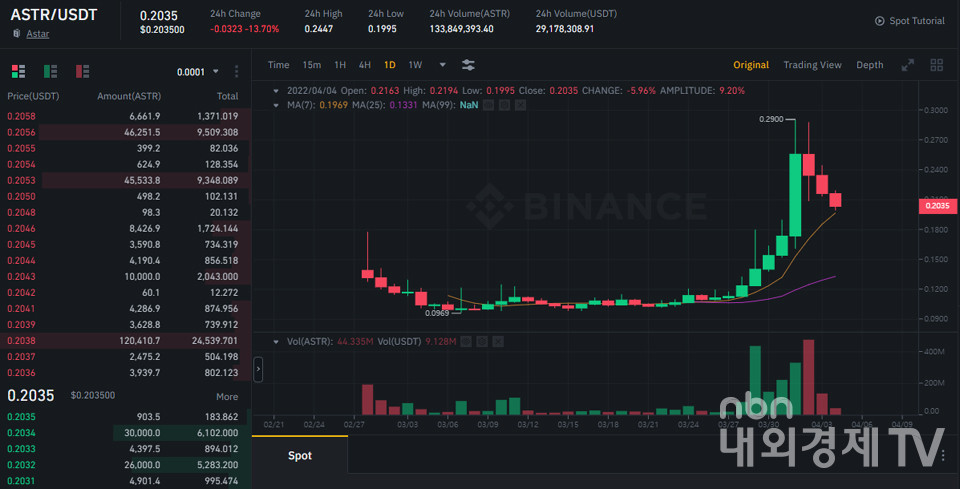Hide the MA indicator with eye icon
The image size is (960, 489).
(x=488, y=104)
